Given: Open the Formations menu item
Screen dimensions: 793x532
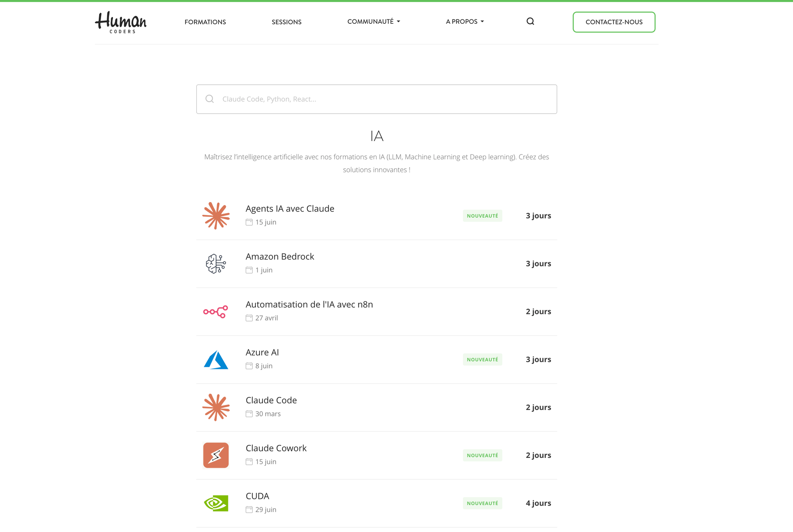Looking at the screenshot, I should [205, 22].
